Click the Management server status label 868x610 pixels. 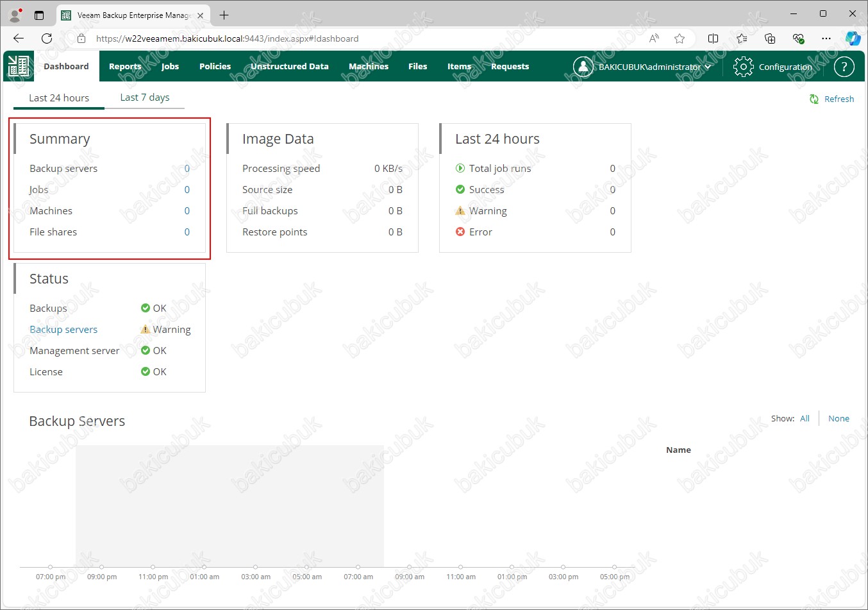pos(74,350)
